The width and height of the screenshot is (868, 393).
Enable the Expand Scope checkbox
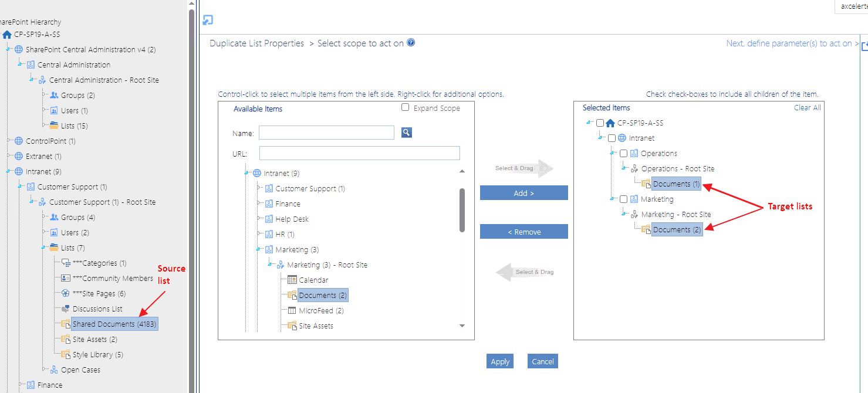tap(405, 107)
